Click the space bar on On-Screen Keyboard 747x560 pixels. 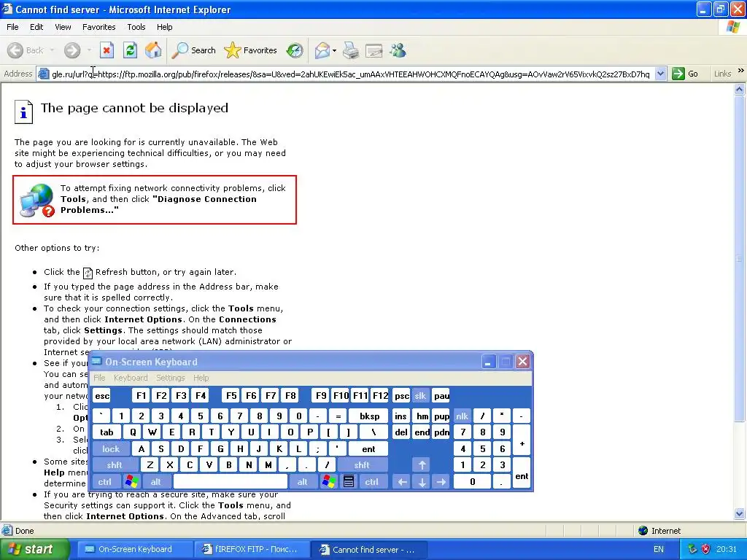231,482
